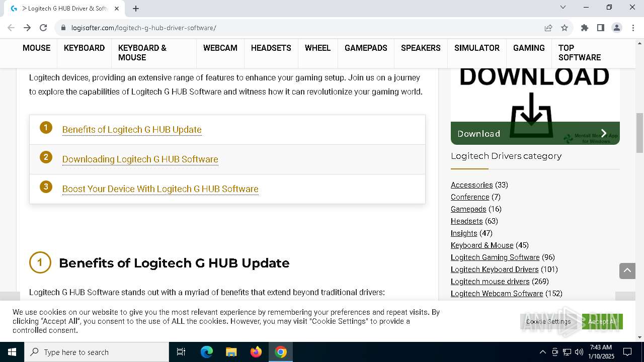Open File Explorer from taskbar
This screenshot has width=644, height=362.
pyautogui.click(x=231, y=352)
